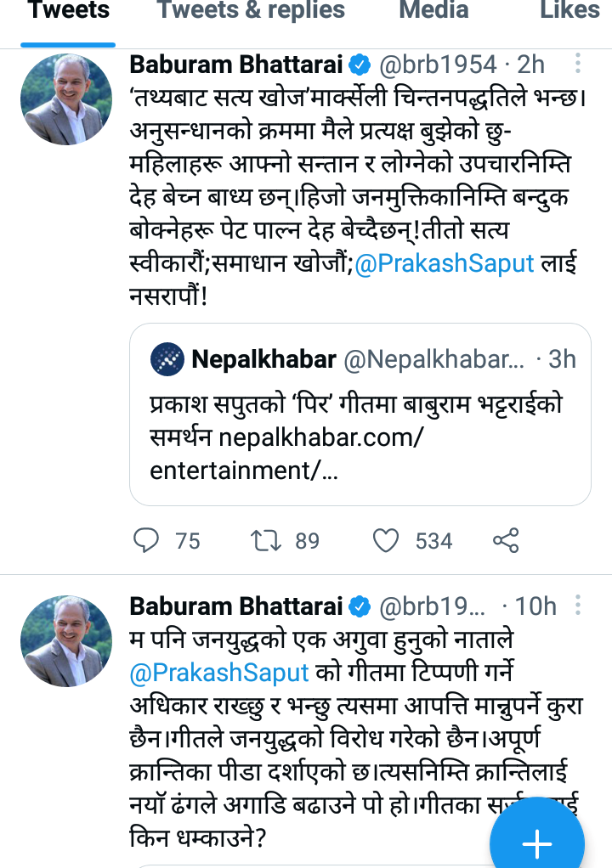Open more options for the 10h tweet
The image size is (612, 868).
coord(578,606)
